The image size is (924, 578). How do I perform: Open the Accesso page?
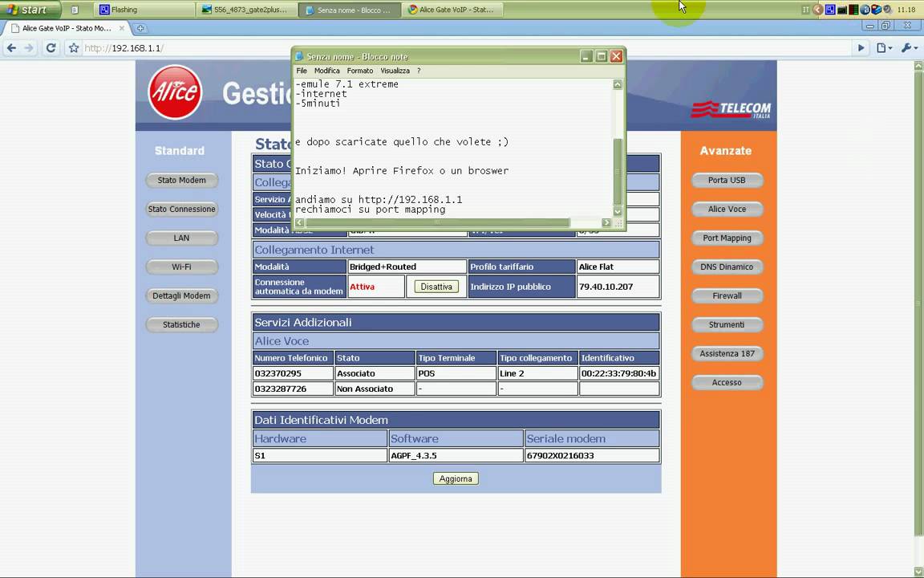click(727, 382)
